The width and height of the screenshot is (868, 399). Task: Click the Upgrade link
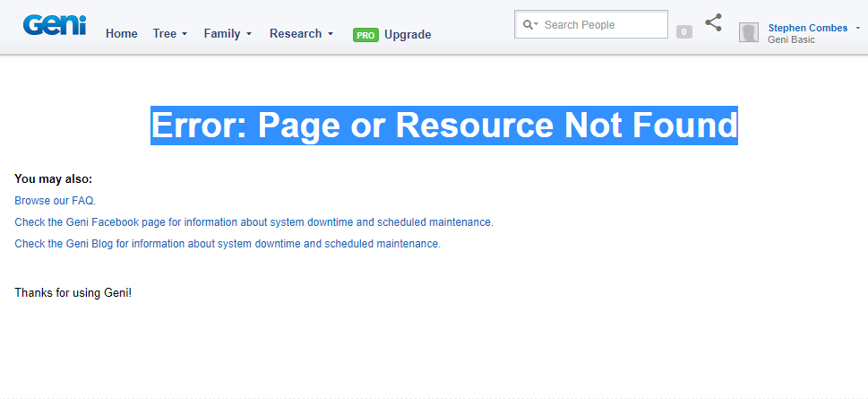coord(408,35)
